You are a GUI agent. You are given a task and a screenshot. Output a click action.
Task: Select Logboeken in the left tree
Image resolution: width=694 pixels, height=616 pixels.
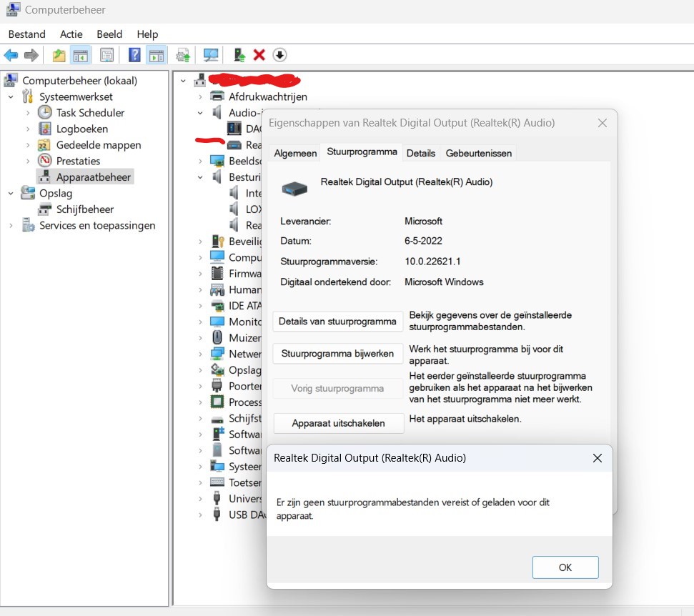[x=82, y=129]
